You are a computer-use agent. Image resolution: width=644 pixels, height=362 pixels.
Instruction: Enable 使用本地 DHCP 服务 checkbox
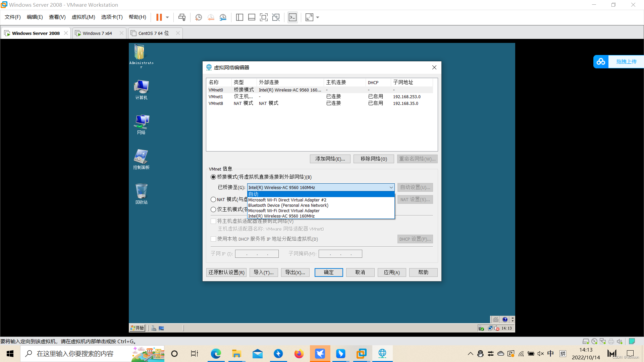[213, 239]
